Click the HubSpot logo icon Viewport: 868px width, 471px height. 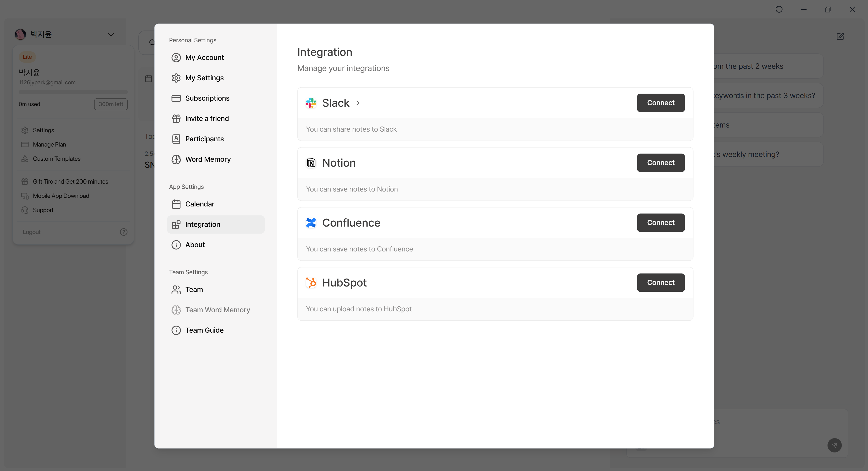tap(311, 283)
